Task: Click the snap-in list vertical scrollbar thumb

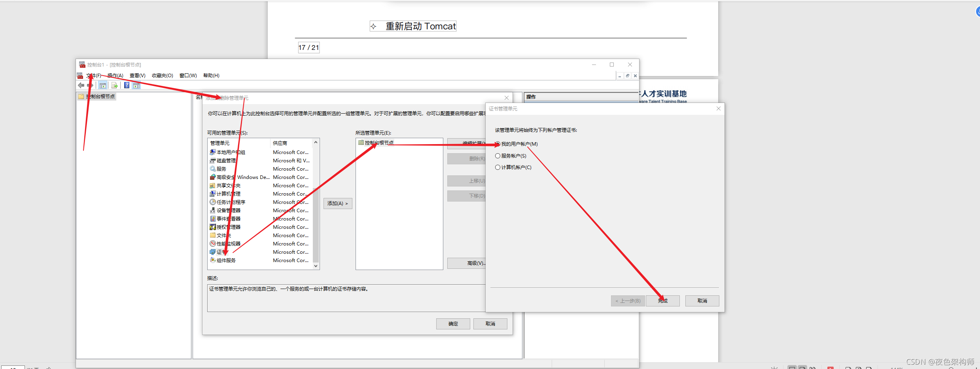Action: (x=316, y=225)
